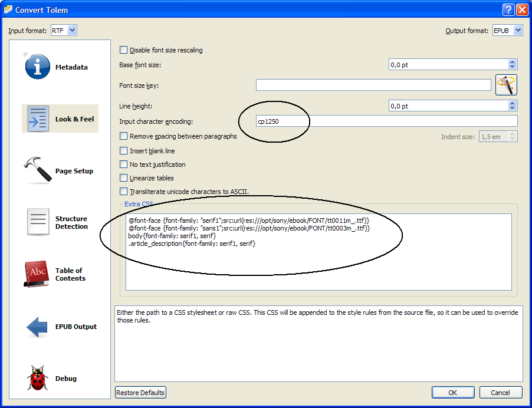This screenshot has height=408, width=532.
Task: Click the Table of Contents label
Action: [x=70, y=274]
